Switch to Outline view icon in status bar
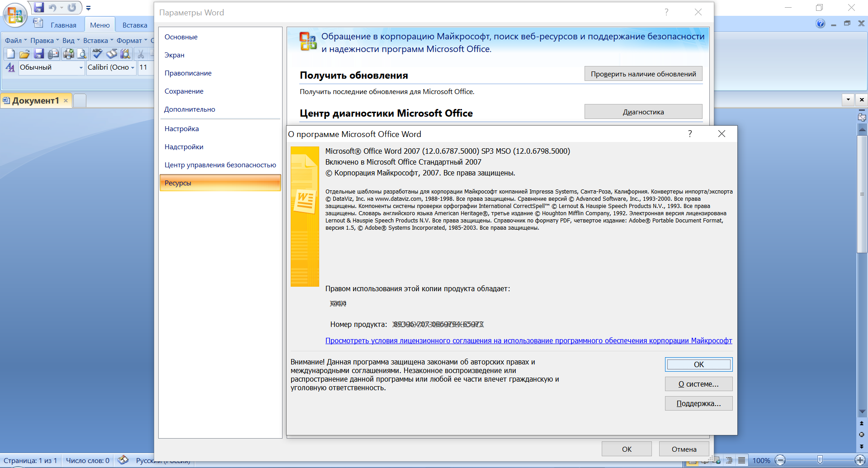This screenshot has height=468, width=868. tap(729, 460)
